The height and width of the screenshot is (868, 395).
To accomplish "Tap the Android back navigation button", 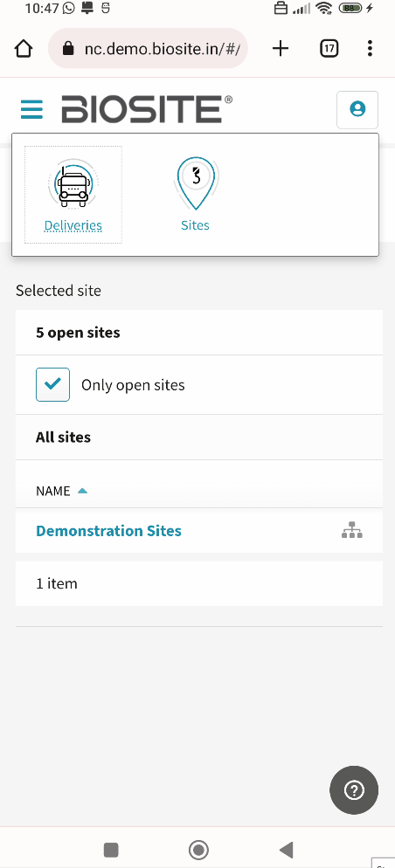I will point(286,849).
